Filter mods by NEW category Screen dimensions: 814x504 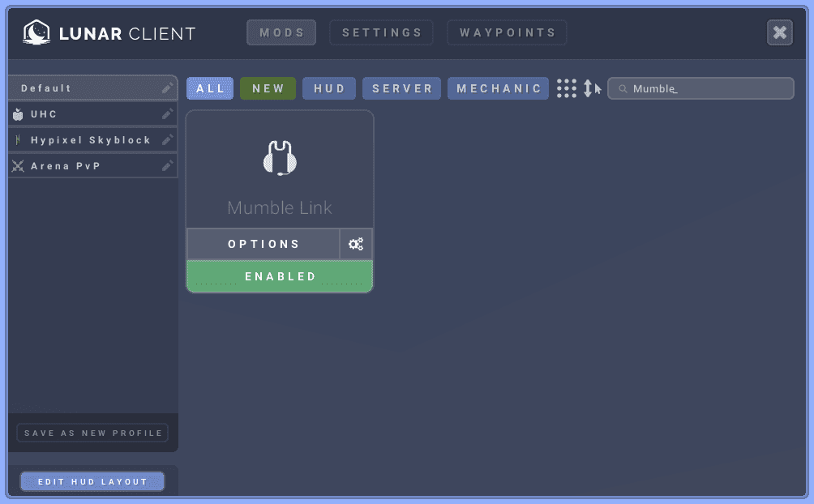[268, 88]
